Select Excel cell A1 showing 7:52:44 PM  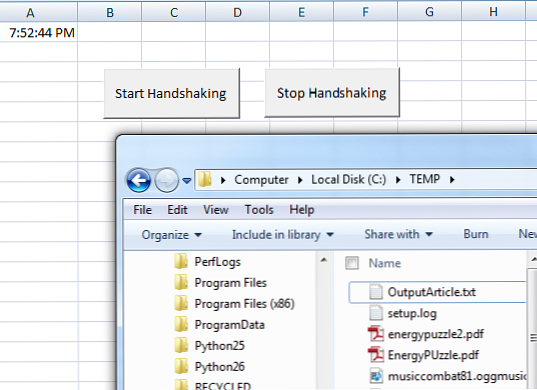39,32
